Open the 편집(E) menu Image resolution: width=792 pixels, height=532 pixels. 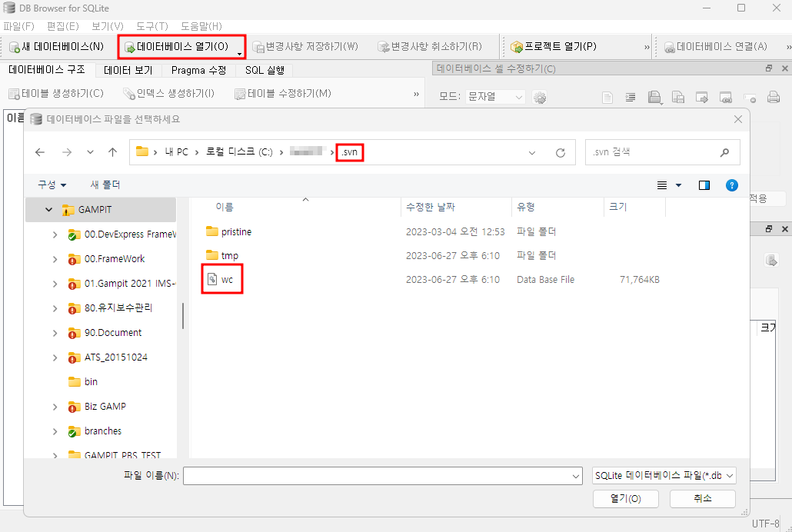pos(62,26)
